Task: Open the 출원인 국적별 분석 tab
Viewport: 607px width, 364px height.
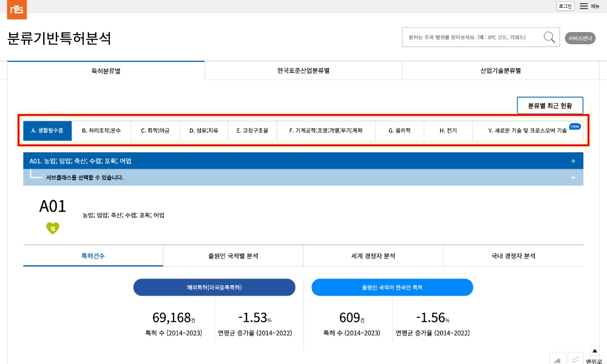Action: pyautogui.click(x=233, y=255)
